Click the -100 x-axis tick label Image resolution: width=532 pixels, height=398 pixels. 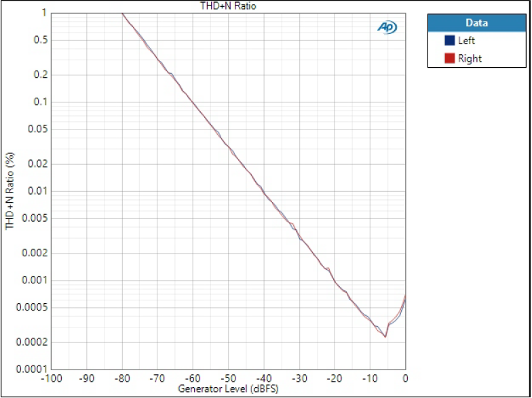point(52,378)
